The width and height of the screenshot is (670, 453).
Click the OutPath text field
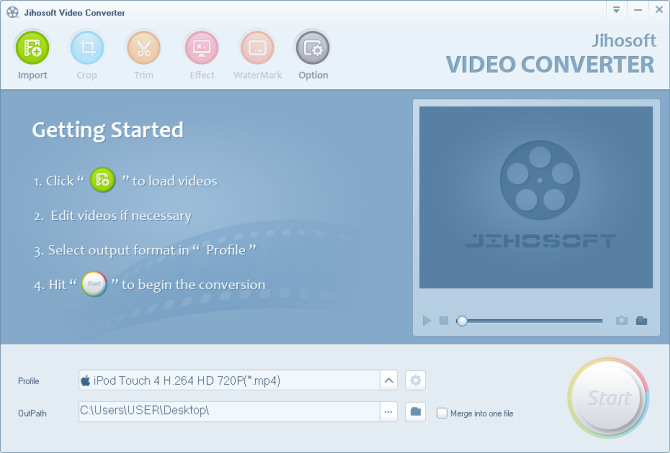pyautogui.click(x=228, y=411)
